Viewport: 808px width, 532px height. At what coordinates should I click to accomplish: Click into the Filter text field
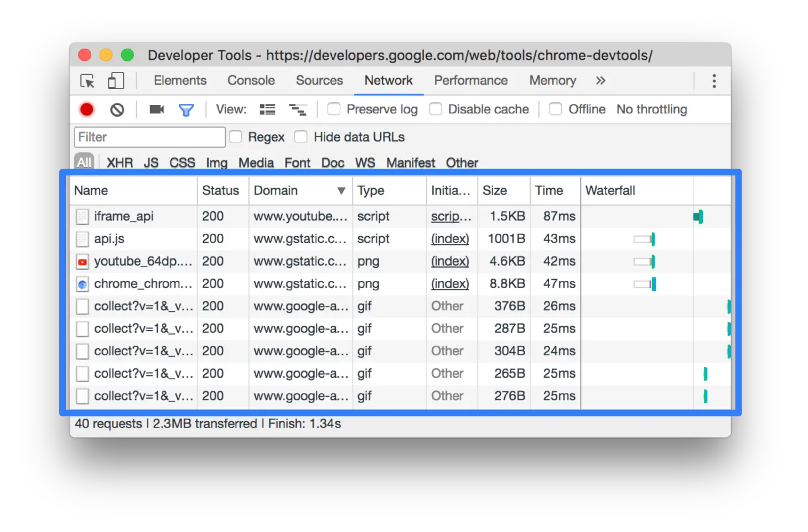149,137
